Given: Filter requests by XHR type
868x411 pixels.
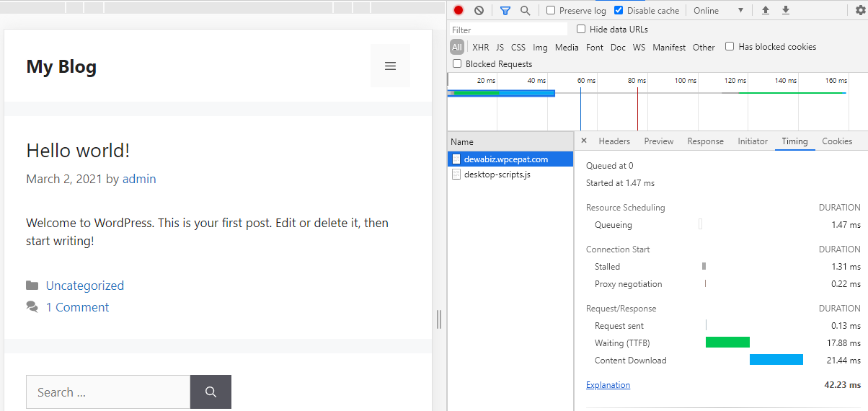Looking at the screenshot, I should point(480,48).
